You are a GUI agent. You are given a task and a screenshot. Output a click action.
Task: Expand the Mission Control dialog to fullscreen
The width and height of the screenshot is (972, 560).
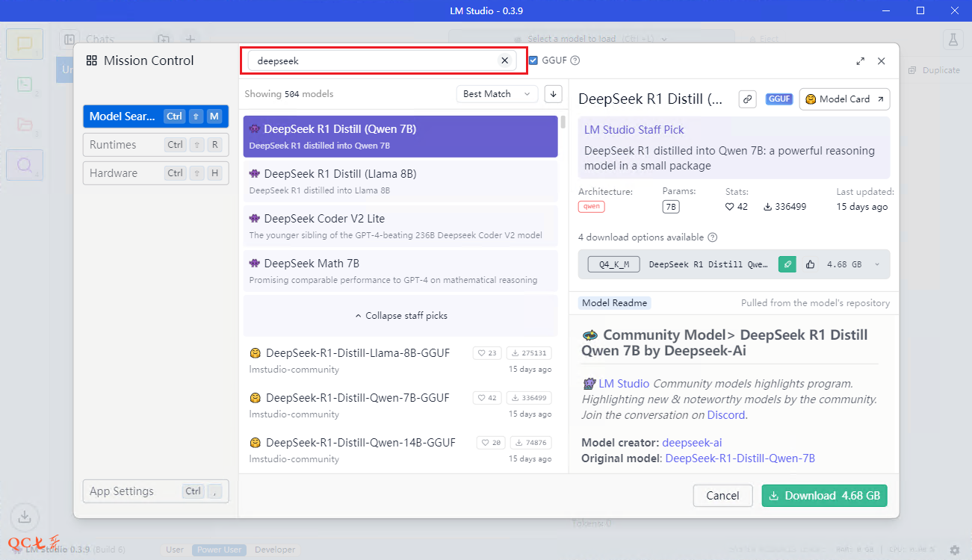(861, 61)
